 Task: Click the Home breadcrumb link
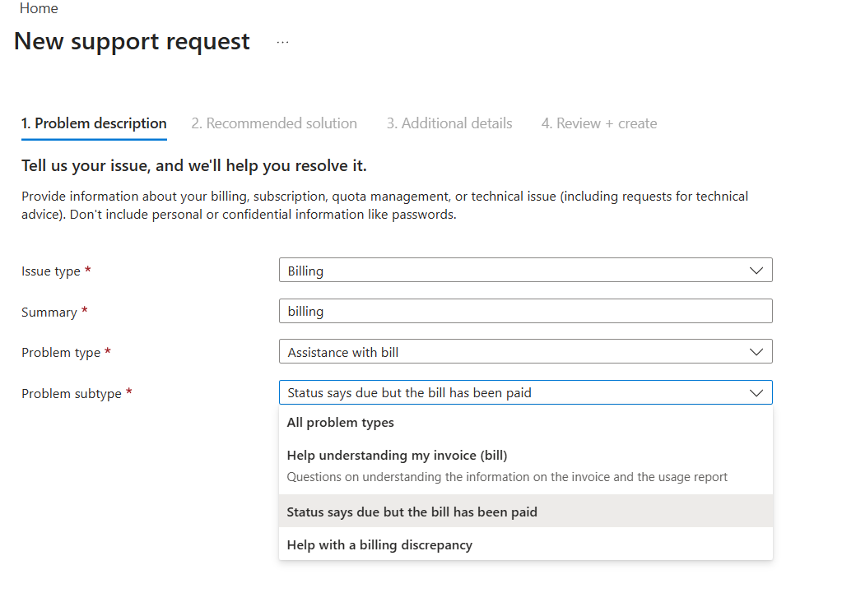39,8
